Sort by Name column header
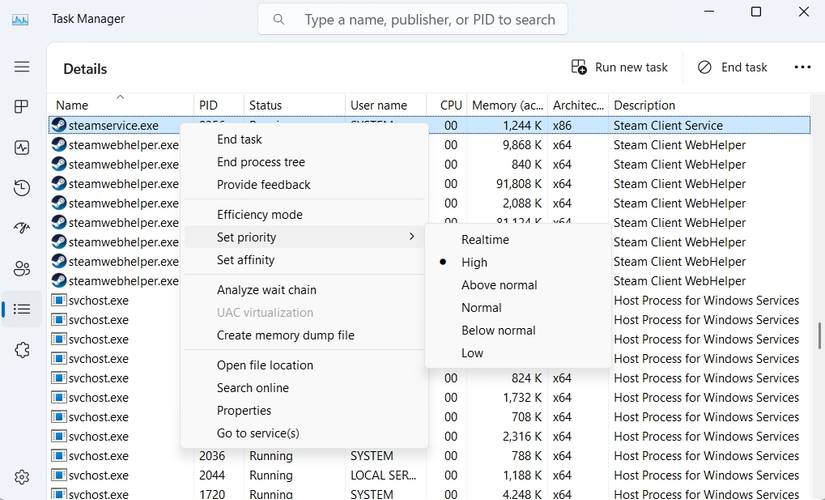This screenshot has width=825, height=500. [120, 105]
